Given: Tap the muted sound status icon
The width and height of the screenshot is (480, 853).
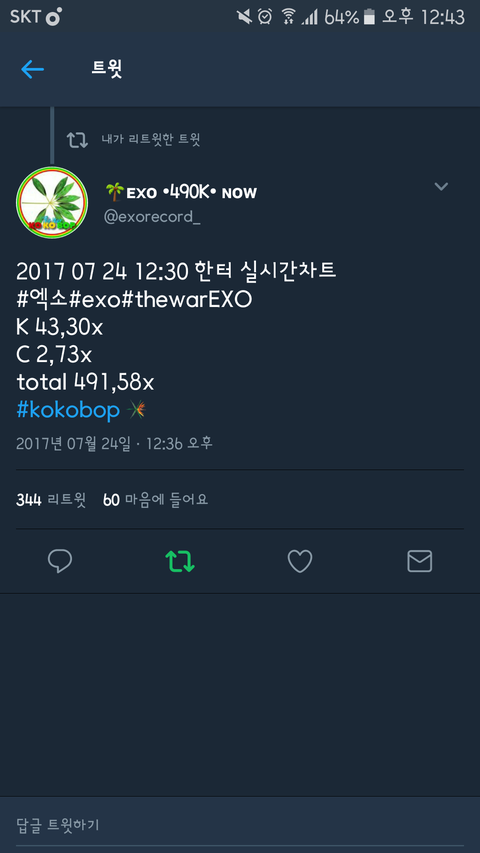Looking at the screenshot, I should point(244,17).
